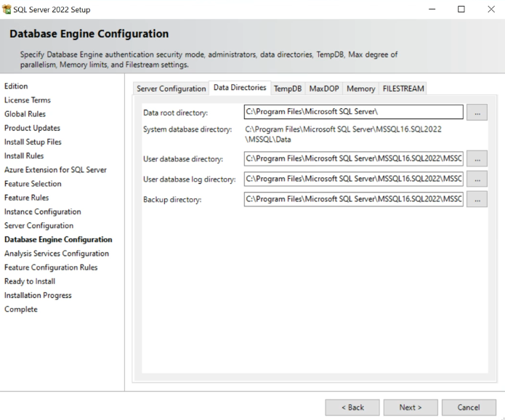Select the Feature Selection step
505x420 pixels.
[33, 184]
